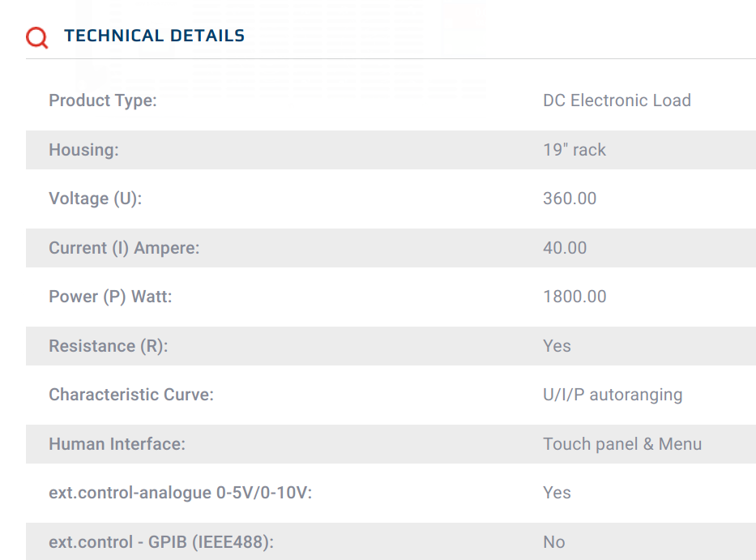This screenshot has width=756, height=560.
Task: Select the No value for GPIB control
Action: [x=554, y=542]
